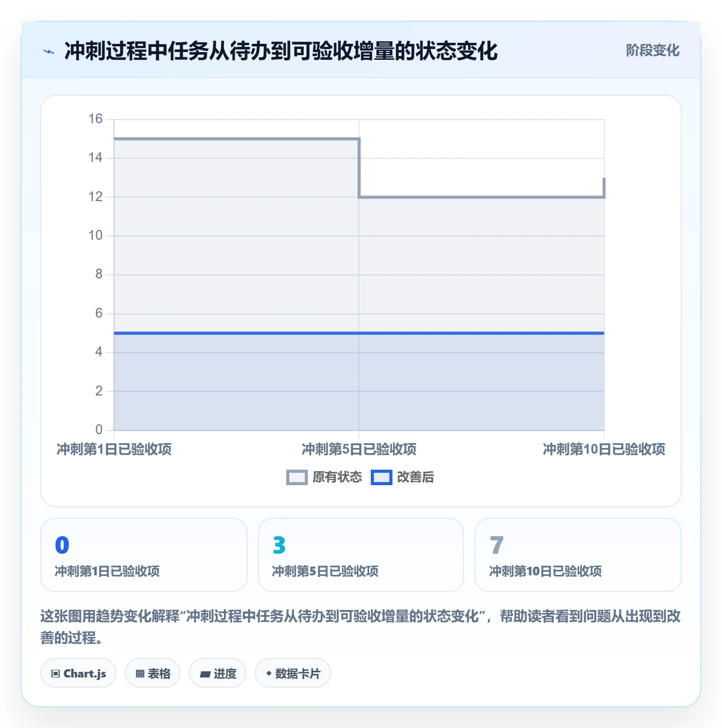Click the y-axis tick value 16
The image size is (722, 728).
pyautogui.click(x=95, y=119)
